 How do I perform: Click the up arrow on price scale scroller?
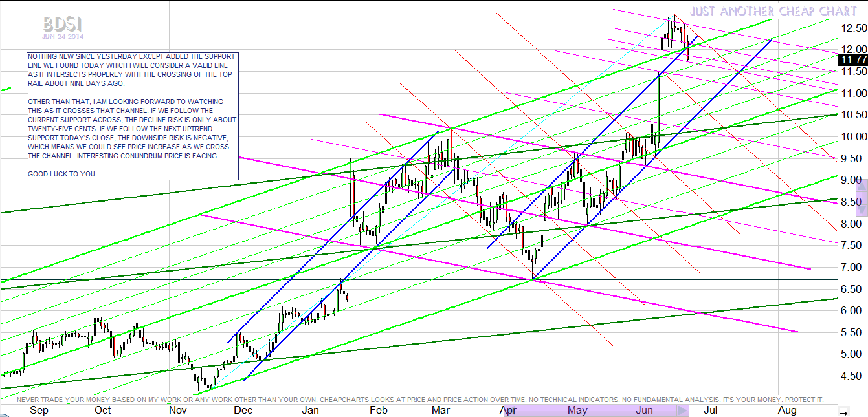(862, 185)
